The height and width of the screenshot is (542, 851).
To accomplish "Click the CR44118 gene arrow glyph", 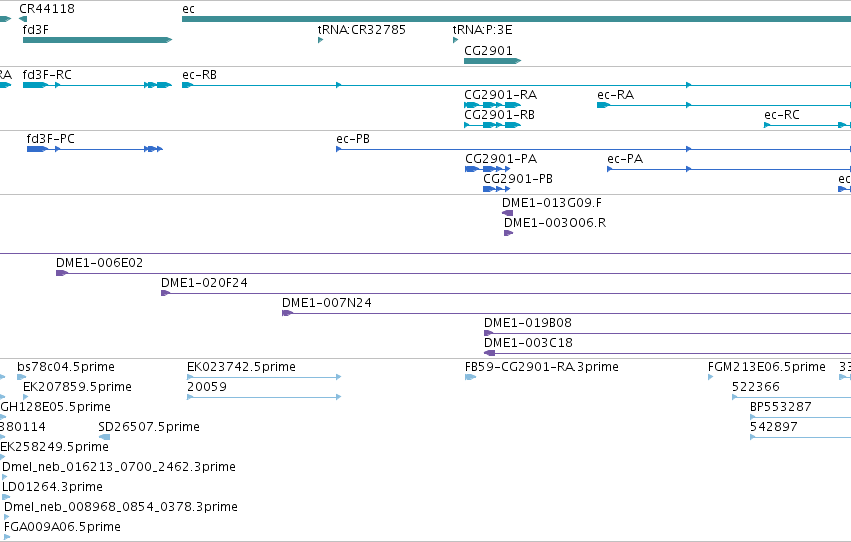I will [x=23, y=19].
